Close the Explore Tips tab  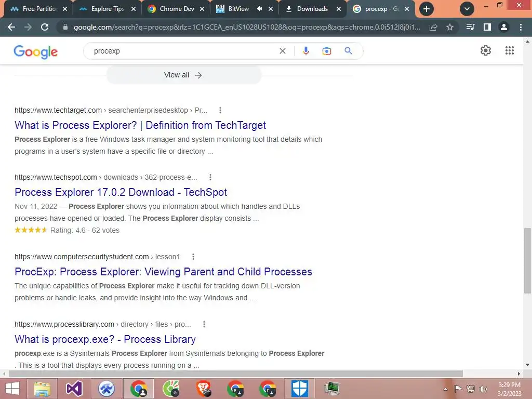tap(134, 9)
